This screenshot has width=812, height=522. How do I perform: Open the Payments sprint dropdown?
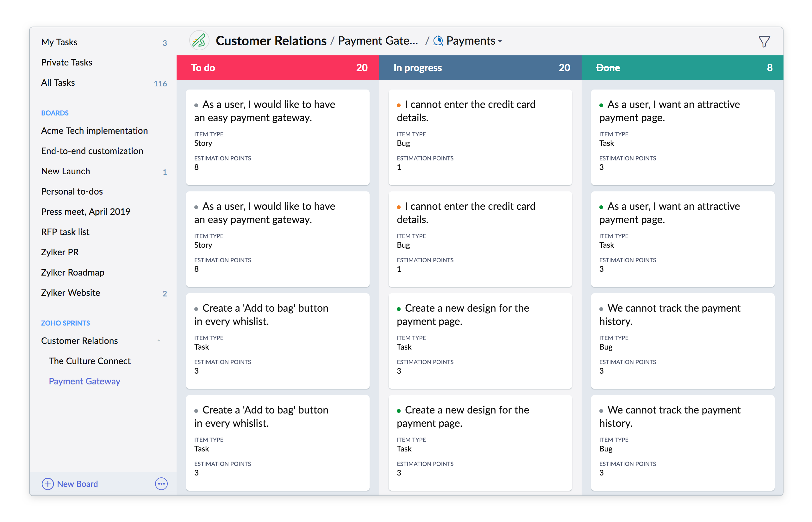(x=499, y=41)
